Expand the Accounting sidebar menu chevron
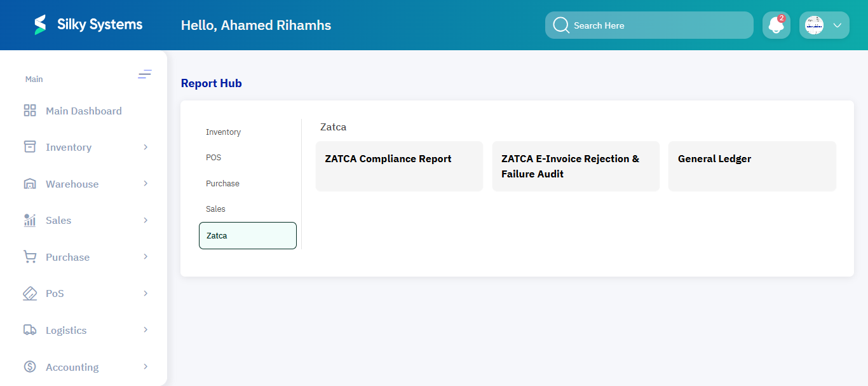 point(146,367)
